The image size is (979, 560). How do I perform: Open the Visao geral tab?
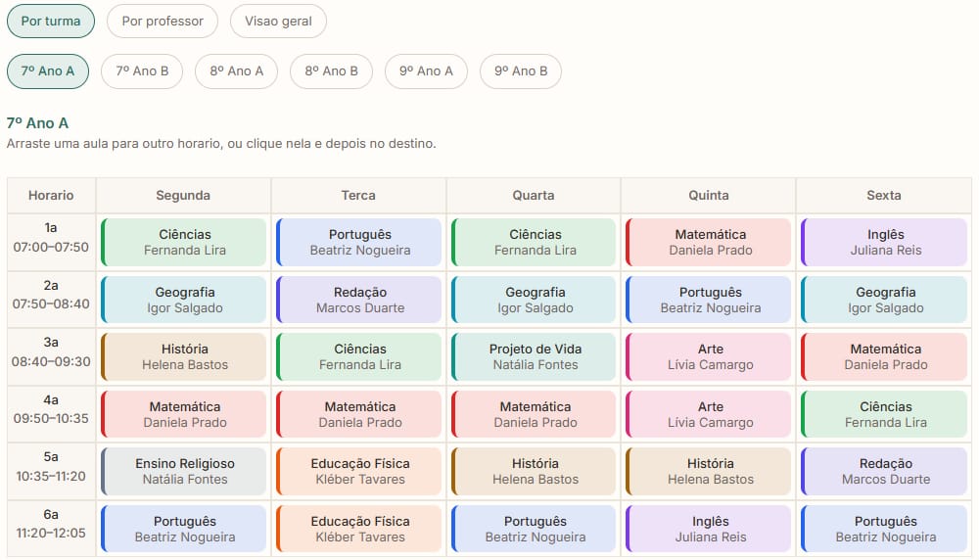pos(278,22)
